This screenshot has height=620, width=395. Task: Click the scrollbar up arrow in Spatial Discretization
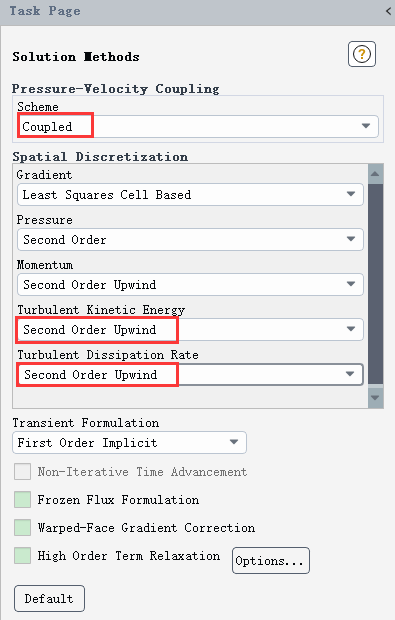point(375,174)
